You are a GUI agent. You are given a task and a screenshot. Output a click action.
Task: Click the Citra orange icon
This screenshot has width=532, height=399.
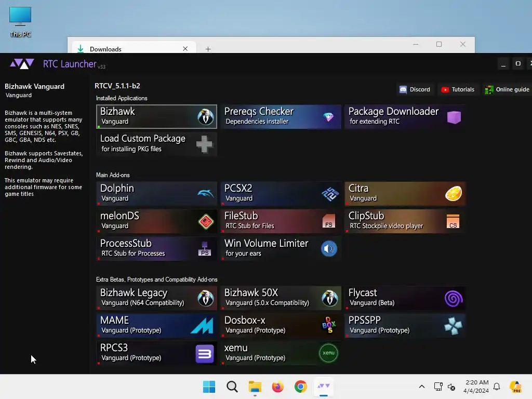coord(454,194)
